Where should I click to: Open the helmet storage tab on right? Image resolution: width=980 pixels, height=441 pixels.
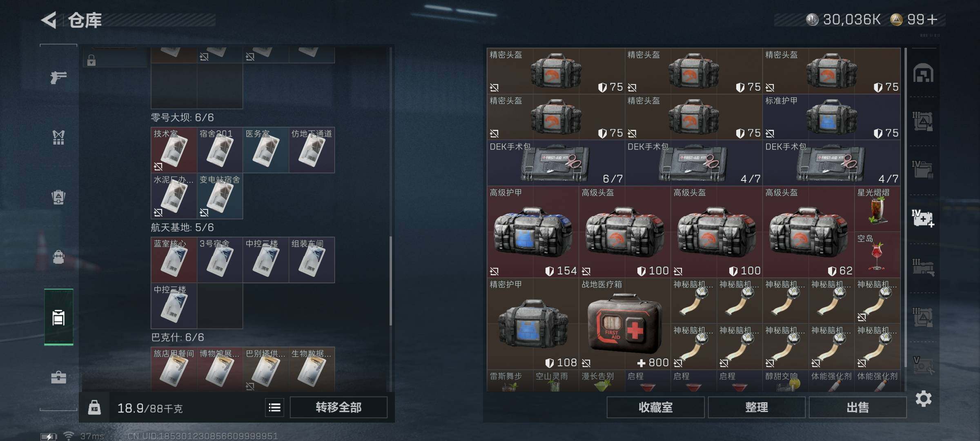tap(923, 73)
